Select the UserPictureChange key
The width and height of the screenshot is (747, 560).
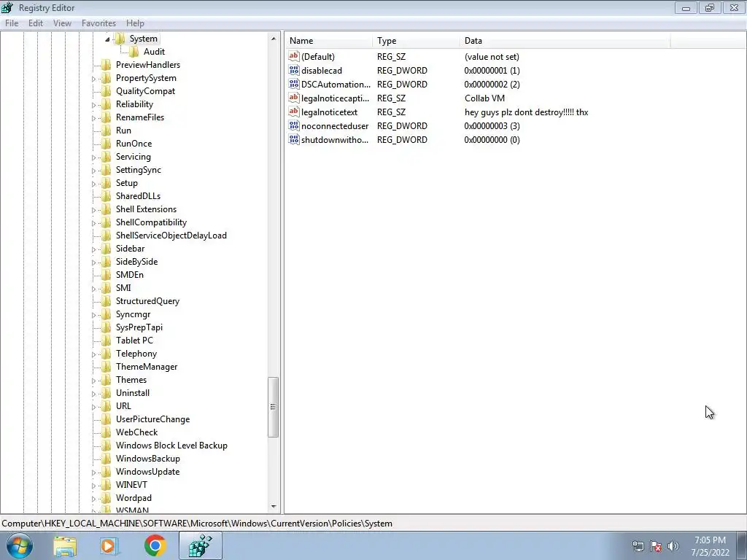[x=152, y=419]
